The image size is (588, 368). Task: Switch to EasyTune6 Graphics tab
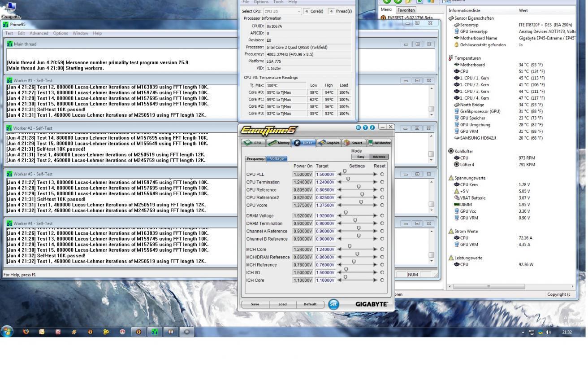329,143
